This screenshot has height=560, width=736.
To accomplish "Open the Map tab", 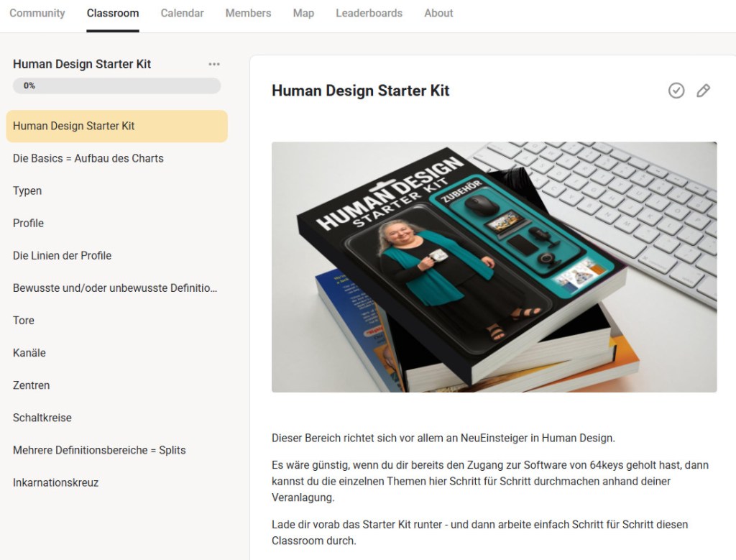I will pos(303,13).
